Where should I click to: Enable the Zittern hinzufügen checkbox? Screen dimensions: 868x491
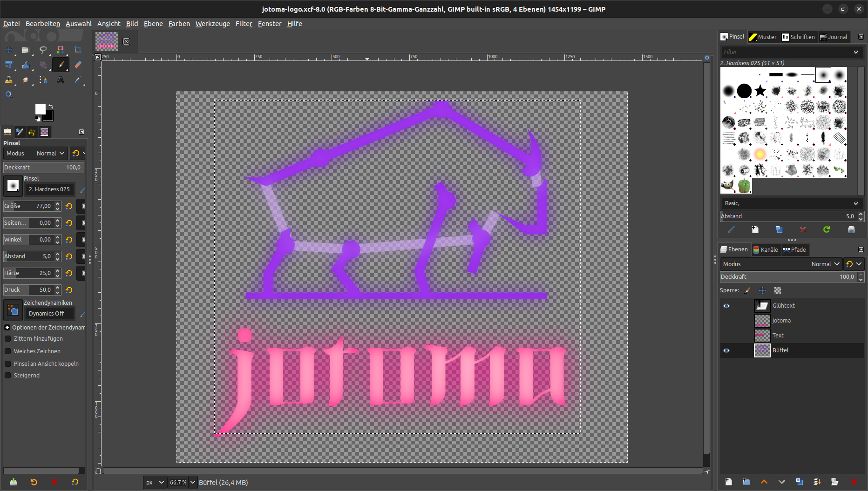[8, 339]
